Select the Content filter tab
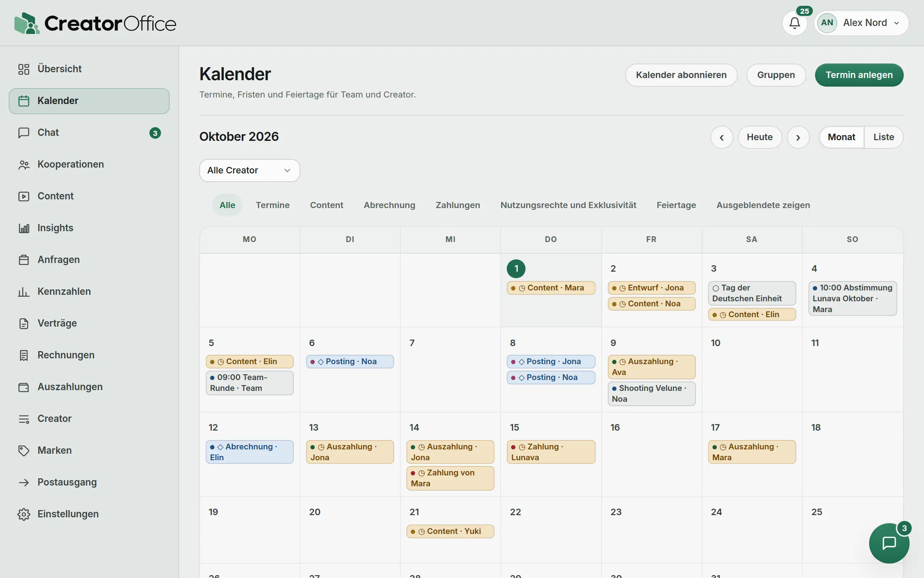This screenshot has width=924, height=578. click(326, 205)
